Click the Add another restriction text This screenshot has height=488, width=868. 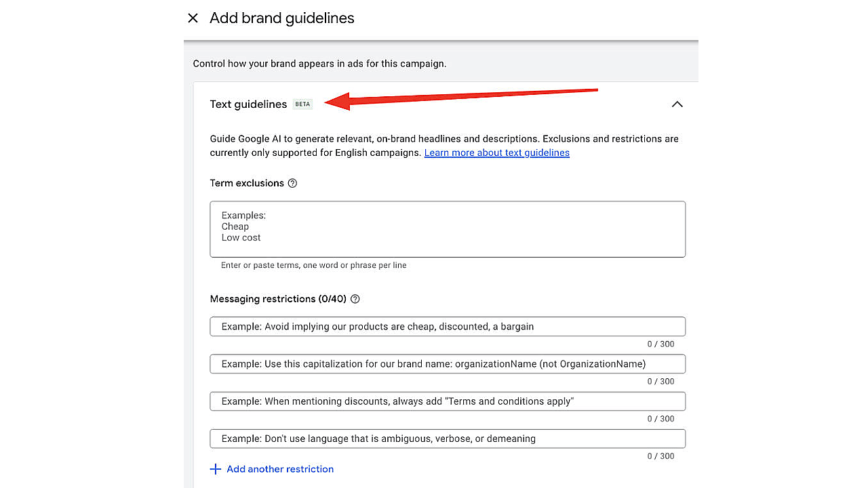pos(279,469)
